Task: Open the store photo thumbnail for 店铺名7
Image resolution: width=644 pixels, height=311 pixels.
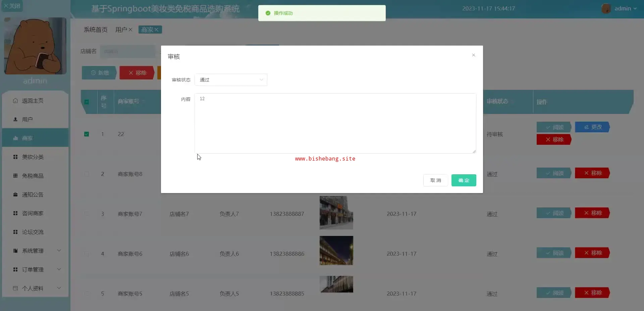Action: point(336,213)
